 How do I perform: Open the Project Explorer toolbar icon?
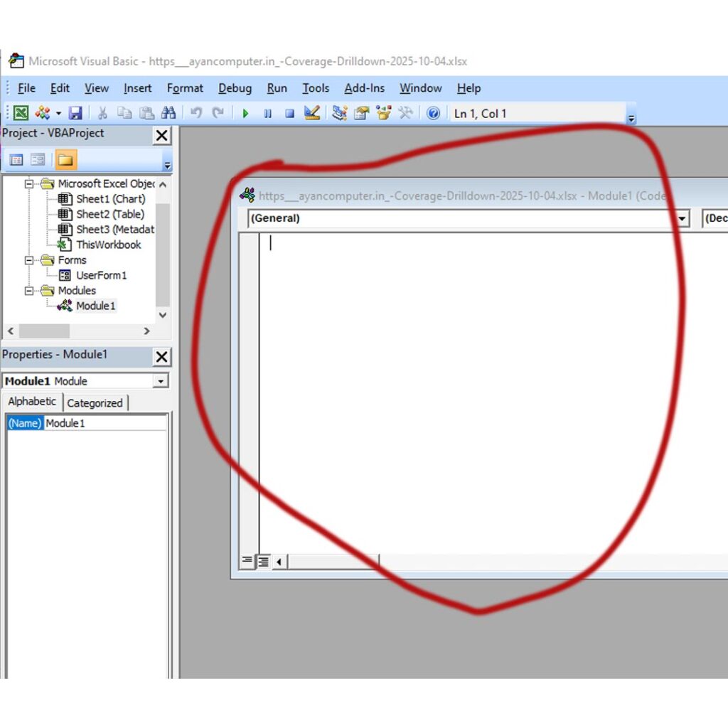point(339,113)
